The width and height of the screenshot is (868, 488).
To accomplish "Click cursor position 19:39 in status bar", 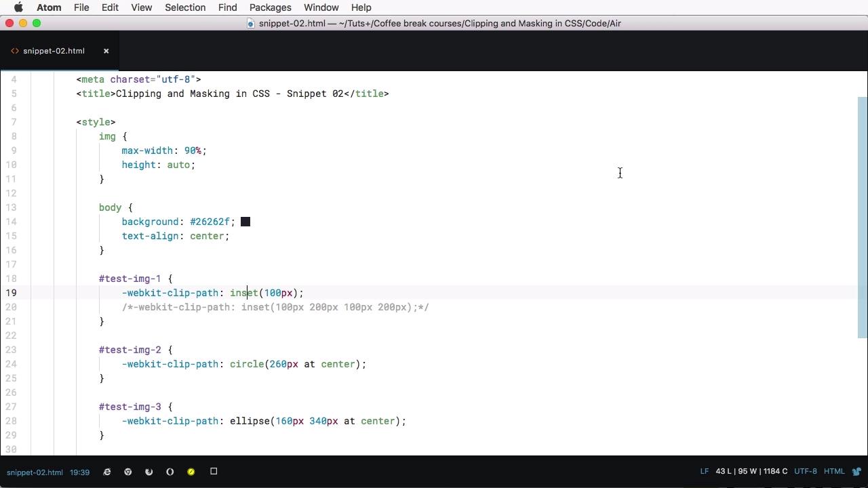I will point(79,472).
